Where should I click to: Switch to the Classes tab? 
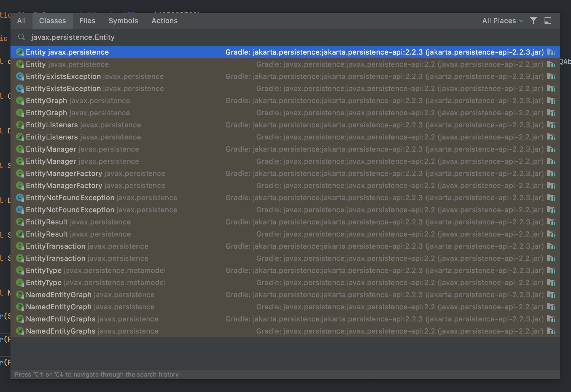[x=52, y=20]
